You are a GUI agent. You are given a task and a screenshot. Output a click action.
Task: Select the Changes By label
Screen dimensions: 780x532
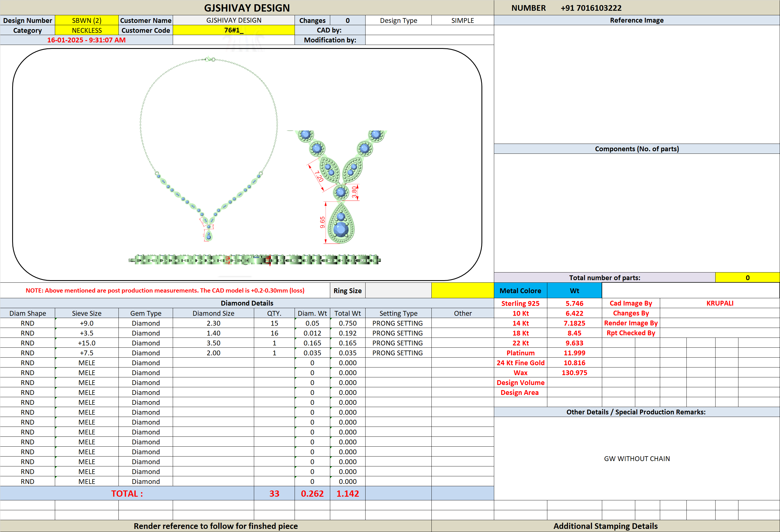(631, 313)
